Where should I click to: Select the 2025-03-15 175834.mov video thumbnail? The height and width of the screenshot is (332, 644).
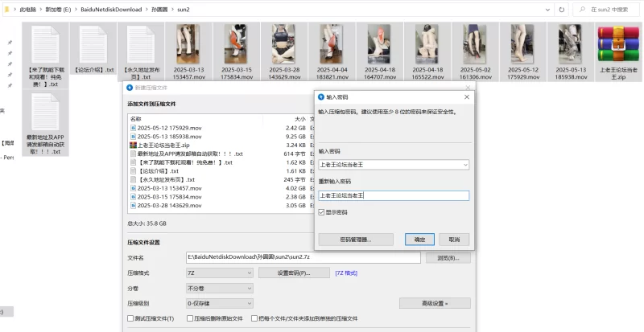click(236, 44)
